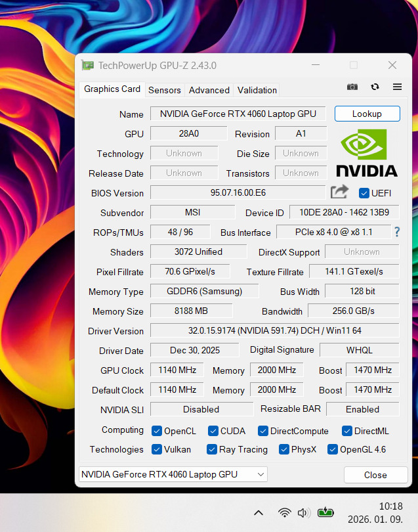The height and width of the screenshot is (532, 418).
Task: Switch to the Advanced tab
Action: 209,90
